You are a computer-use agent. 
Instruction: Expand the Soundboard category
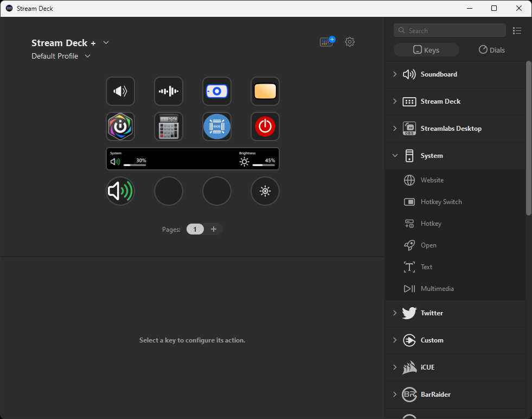click(395, 74)
